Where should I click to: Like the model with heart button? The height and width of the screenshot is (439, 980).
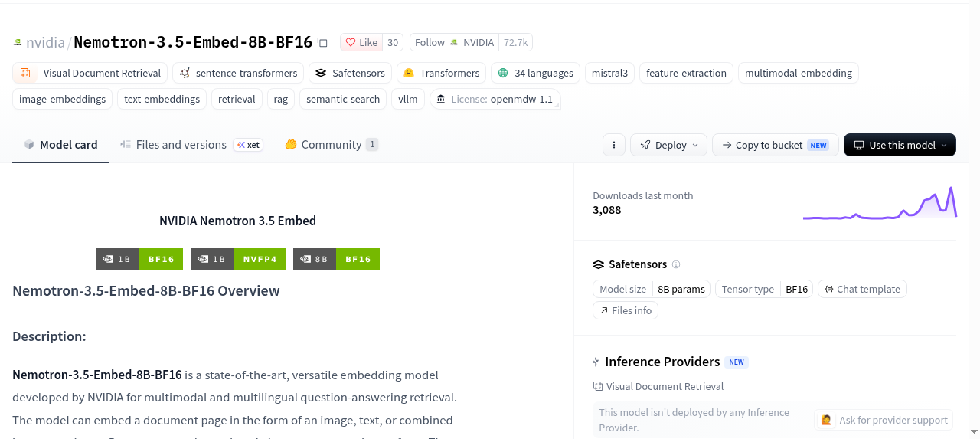[x=361, y=42]
